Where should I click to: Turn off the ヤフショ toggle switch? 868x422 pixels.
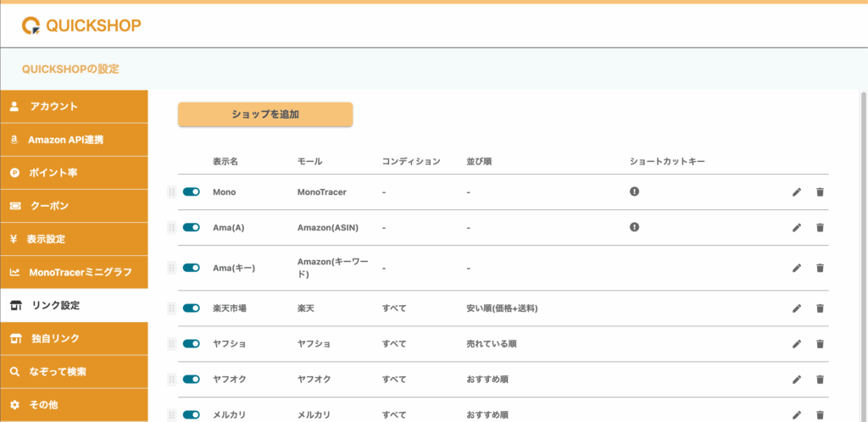[191, 343]
